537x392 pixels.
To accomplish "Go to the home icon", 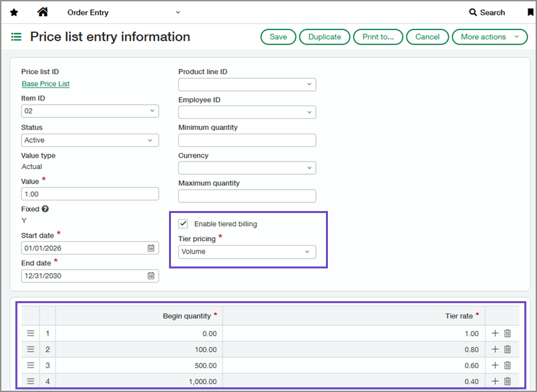I will tap(43, 12).
